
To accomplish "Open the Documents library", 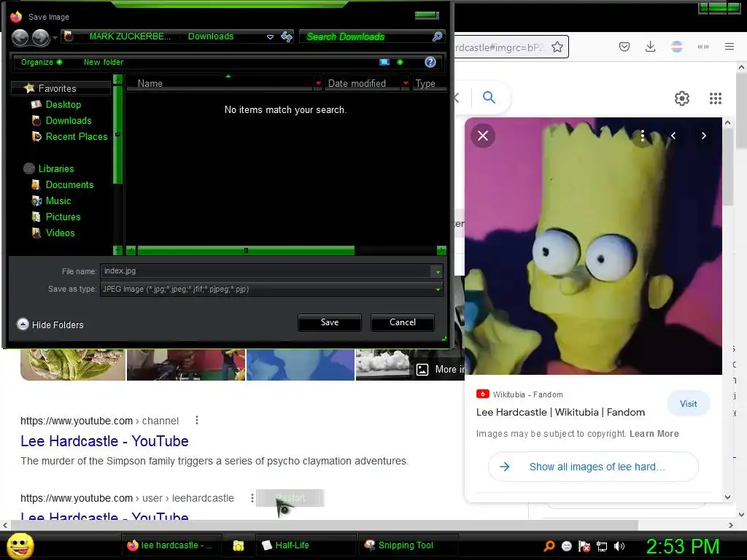I will pyautogui.click(x=69, y=184).
